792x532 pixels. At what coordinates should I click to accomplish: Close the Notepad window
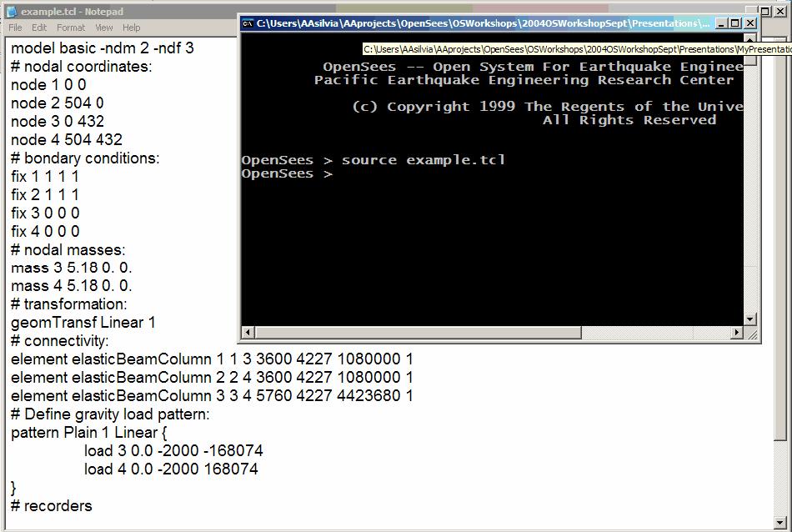pos(780,11)
